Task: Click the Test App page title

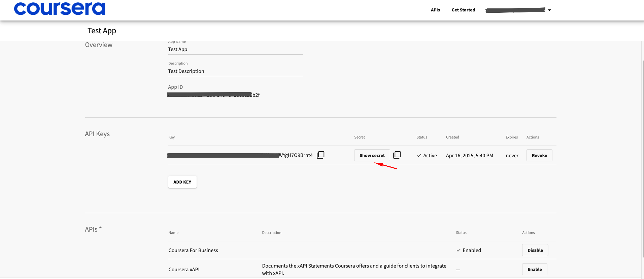Action: [x=102, y=31]
